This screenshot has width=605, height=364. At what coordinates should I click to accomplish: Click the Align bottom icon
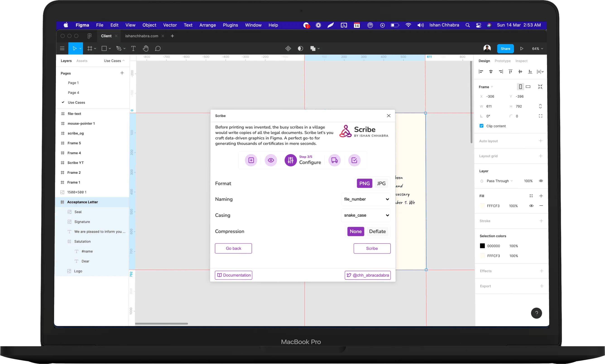[x=530, y=72]
